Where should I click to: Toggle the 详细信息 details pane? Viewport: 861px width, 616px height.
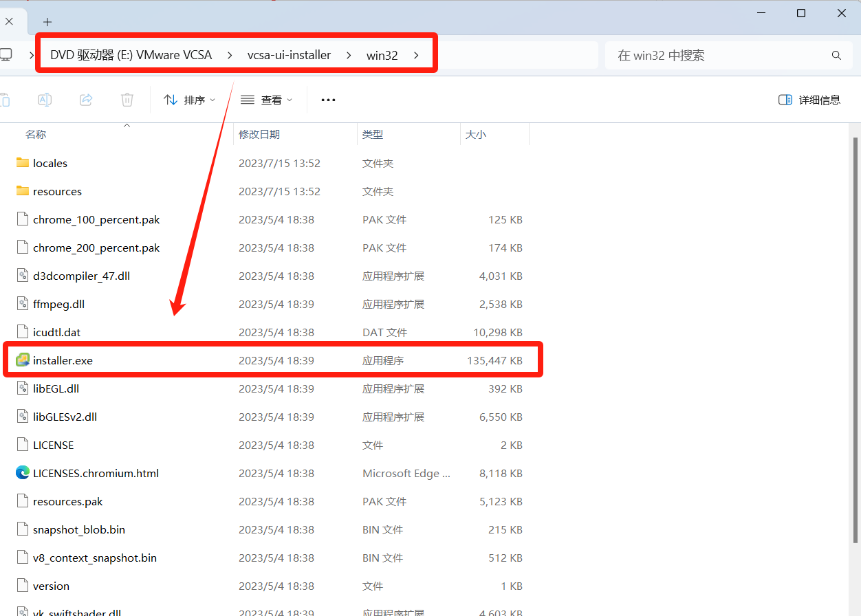coord(809,100)
